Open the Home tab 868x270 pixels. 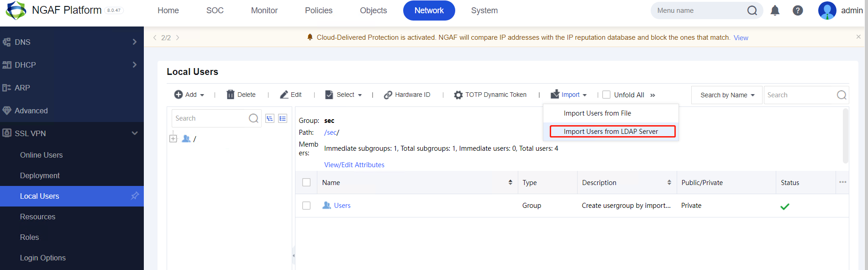click(168, 11)
